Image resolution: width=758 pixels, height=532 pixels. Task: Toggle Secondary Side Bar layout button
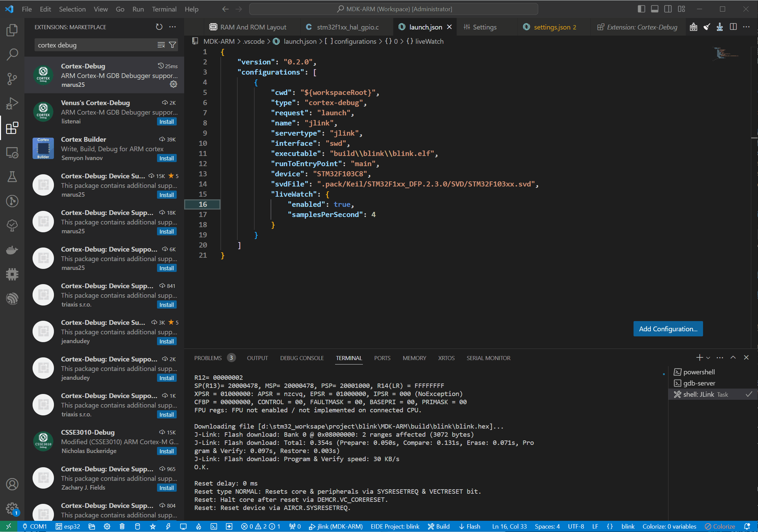[668, 9]
